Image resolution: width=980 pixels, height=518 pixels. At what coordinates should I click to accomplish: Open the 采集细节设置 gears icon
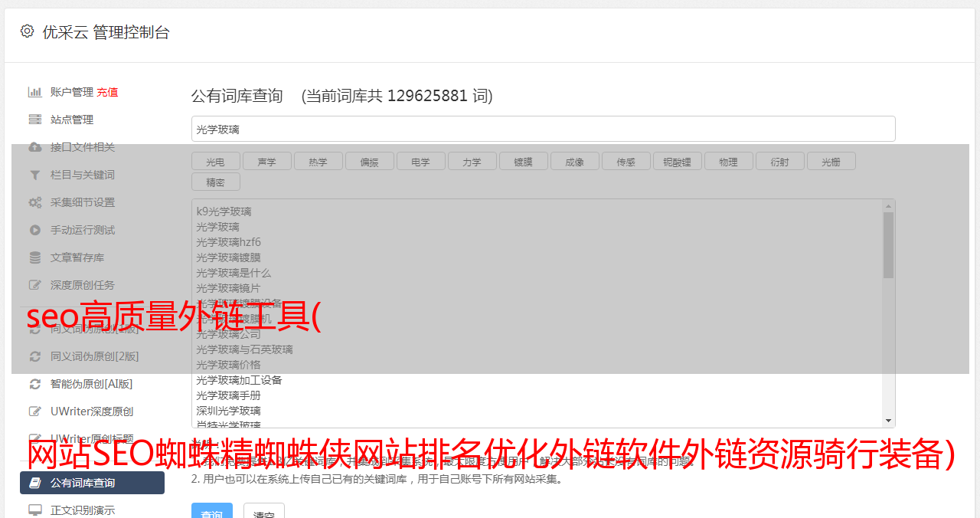pyautogui.click(x=35, y=202)
